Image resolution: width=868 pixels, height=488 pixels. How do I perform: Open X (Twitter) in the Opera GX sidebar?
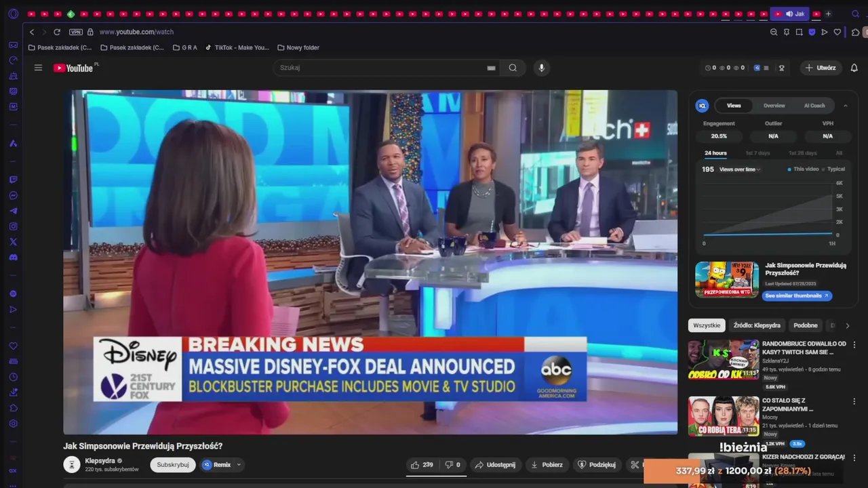coord(13,242)
